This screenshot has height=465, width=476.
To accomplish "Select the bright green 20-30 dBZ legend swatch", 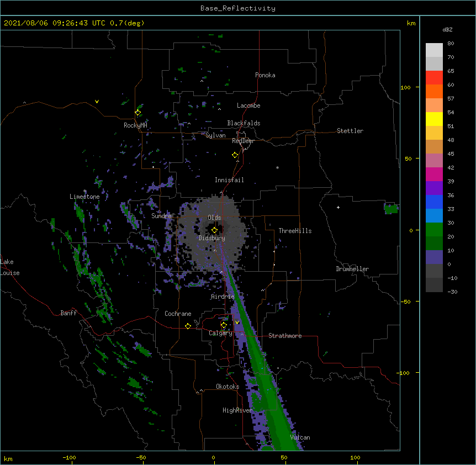I will pos(434,230).
